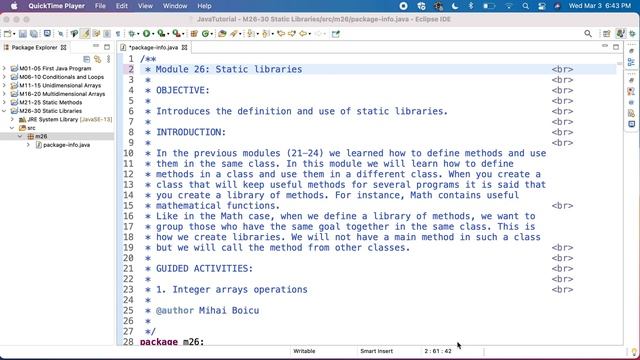Toggle Block Selection Mode icon
Image resolution: width=640 pixels, height=360 pixels.
coord(107,34)
